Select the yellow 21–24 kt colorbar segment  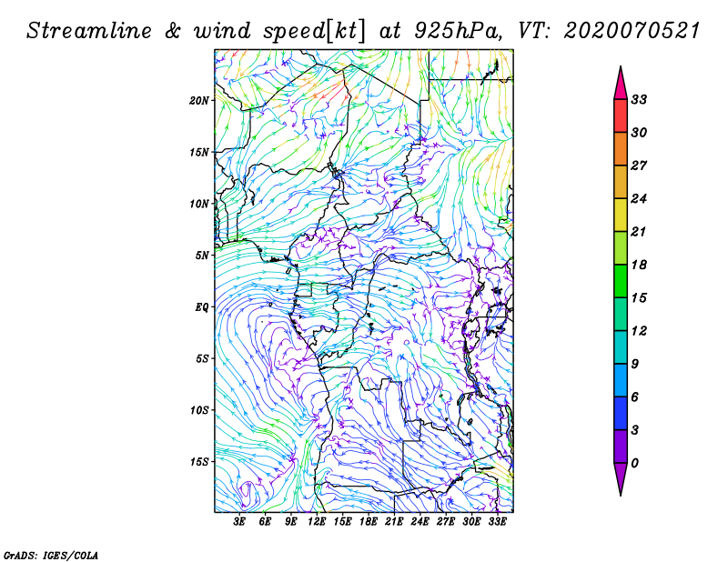(x=621, y=215)
